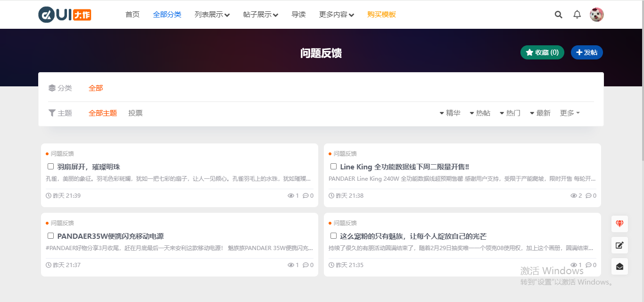Click view count eye icon on Line King post
Screen dimensions: 644x302
[574, 196]
